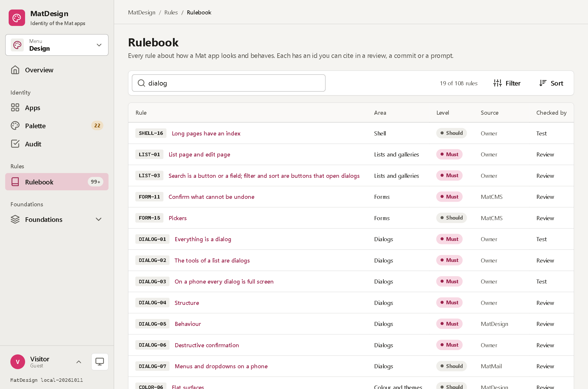588x389 pixels.
Task: Click the Apps grid icon
Action: click(15, 107)
